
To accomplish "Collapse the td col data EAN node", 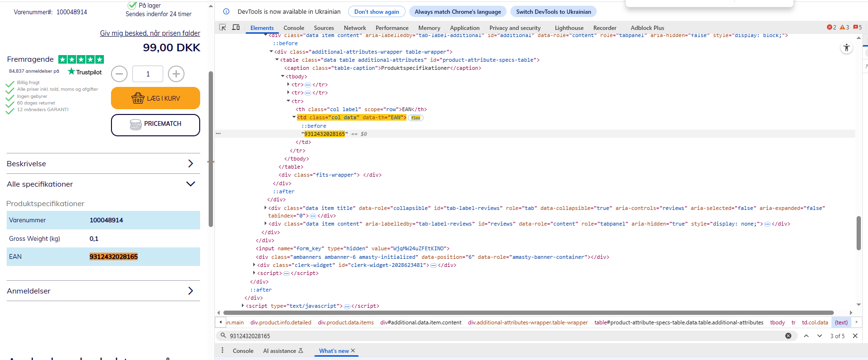I will point(294,117).
